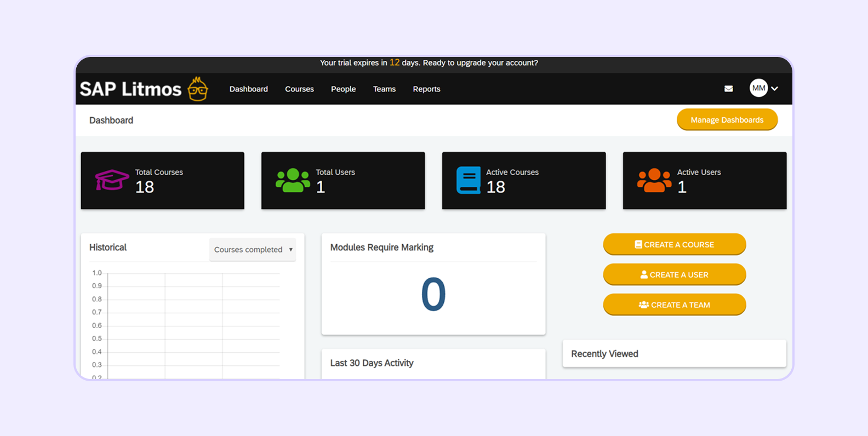Open the Dashboard menu item
The height and width of the screenshot is (436, 868).
click(x=249, y=89)
